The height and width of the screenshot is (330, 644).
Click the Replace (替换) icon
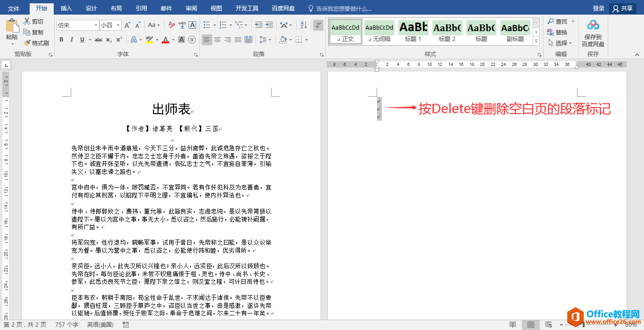coord(551,32)
